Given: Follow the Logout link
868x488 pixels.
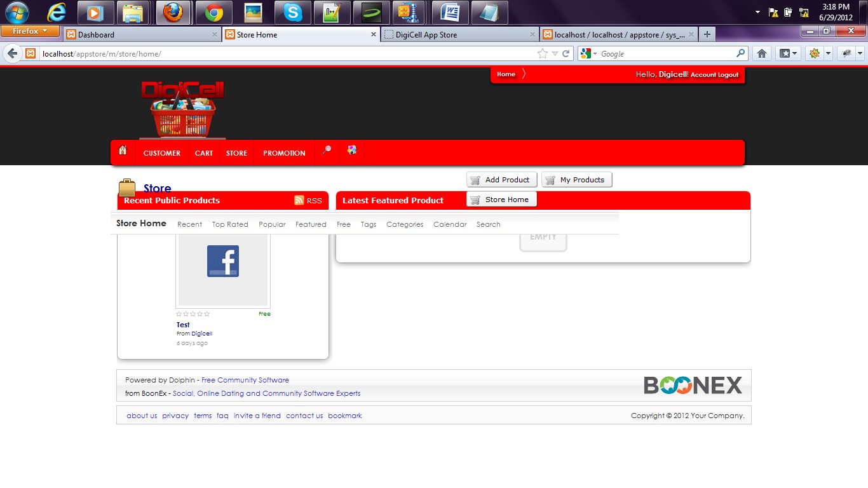Looking at the screenshot, I should click(728, 75).
